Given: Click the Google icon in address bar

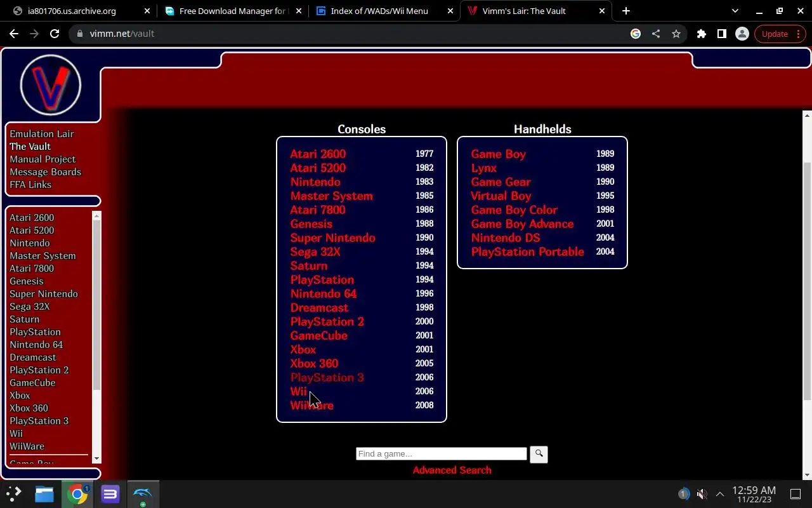Looking at the screenshot, I should (636, 34).
